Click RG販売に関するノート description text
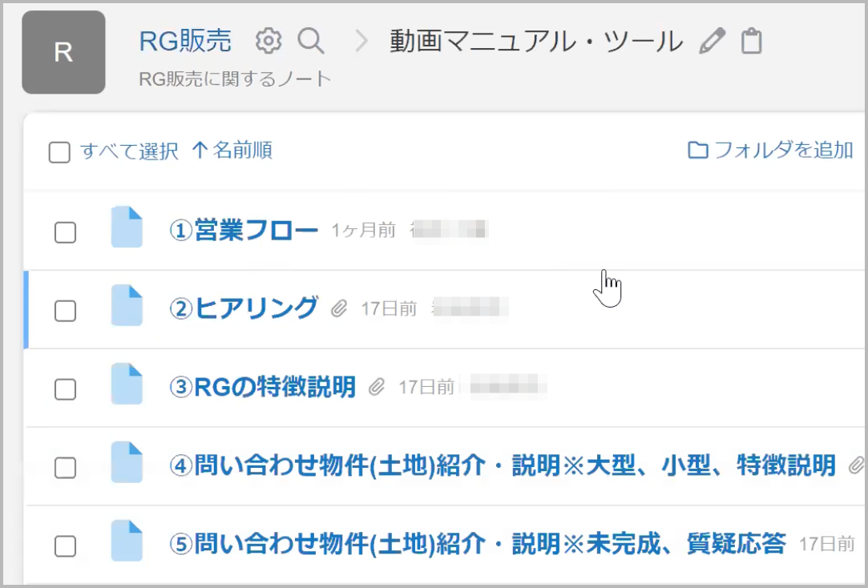The height and width of the screenshot is (588, 868). point(235,79)
